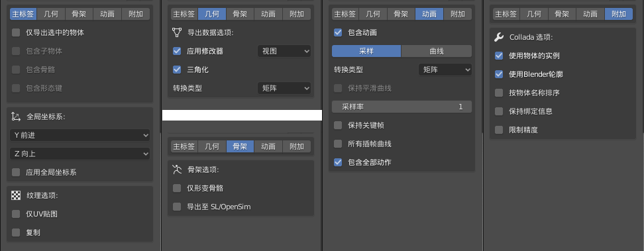644x251 pixels.
Task: Uncheck 包含全部动作 checkbox
Action: click(338, 162)
